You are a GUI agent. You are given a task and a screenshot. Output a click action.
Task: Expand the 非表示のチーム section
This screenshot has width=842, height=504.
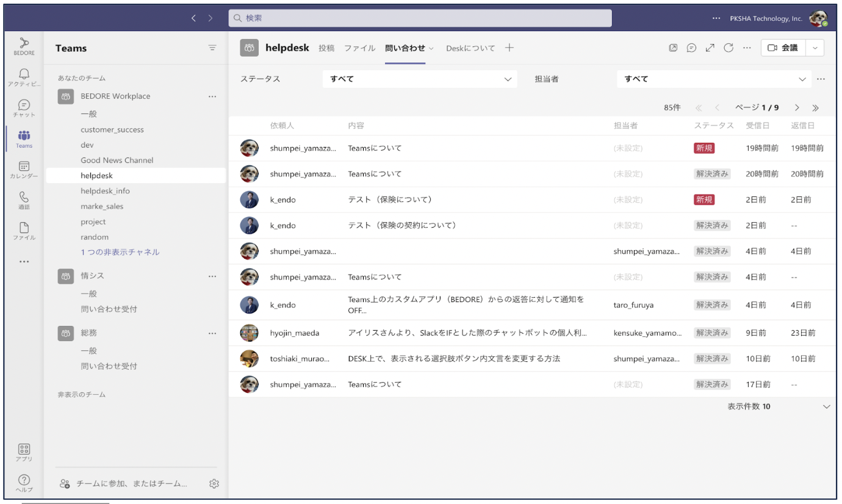[82, 395]
